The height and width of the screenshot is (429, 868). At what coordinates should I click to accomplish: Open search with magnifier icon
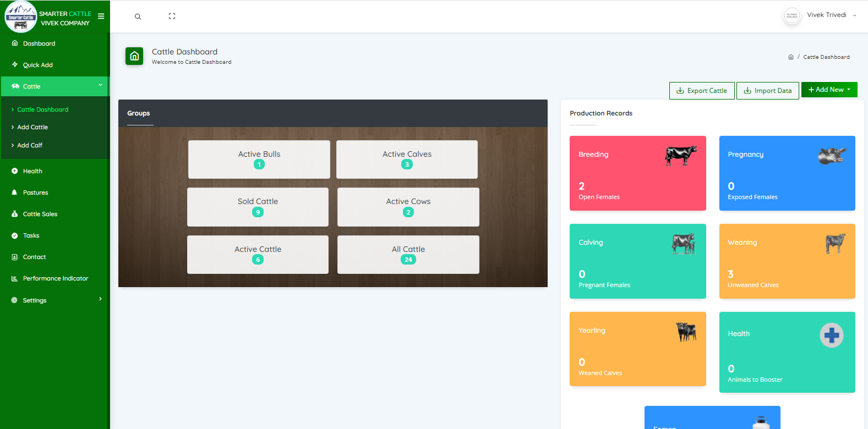point(138,16)
